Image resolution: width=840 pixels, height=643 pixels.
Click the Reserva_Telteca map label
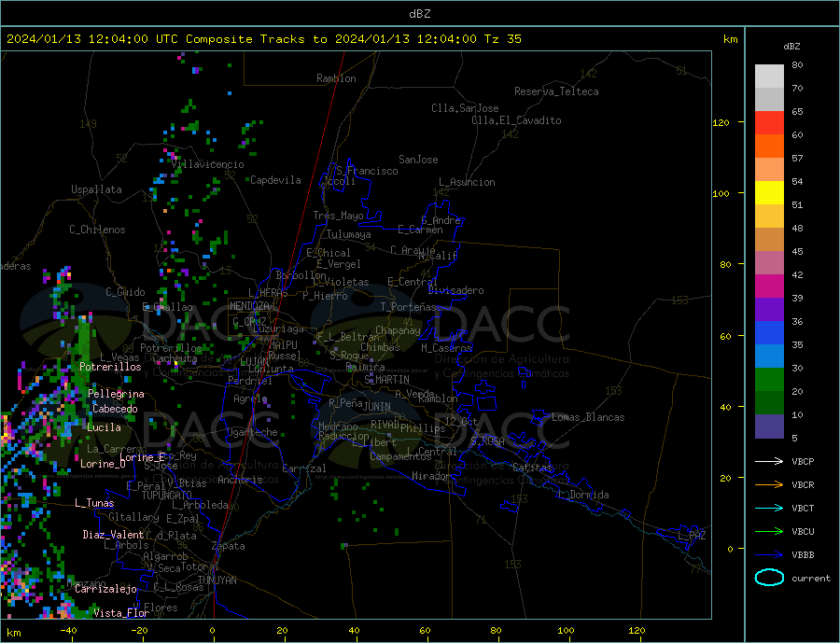coord(556,91)
